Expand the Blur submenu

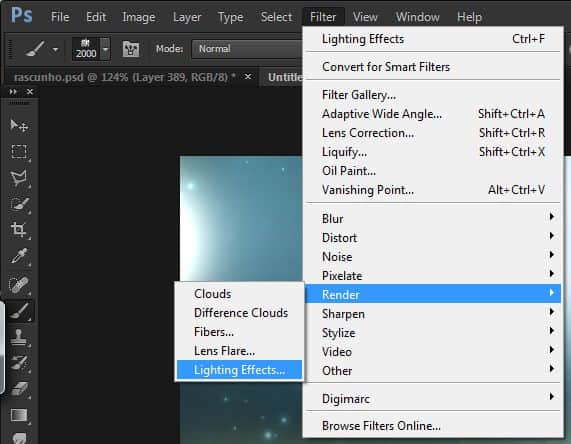coord(433,219)
